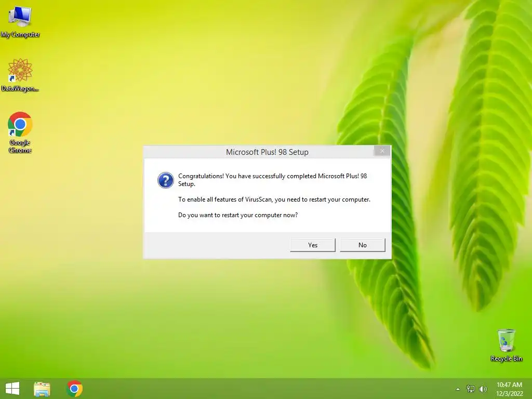Click the Congratulations setup completed message
Viewport: 532px width, 399px height.
tap(272, 180)
